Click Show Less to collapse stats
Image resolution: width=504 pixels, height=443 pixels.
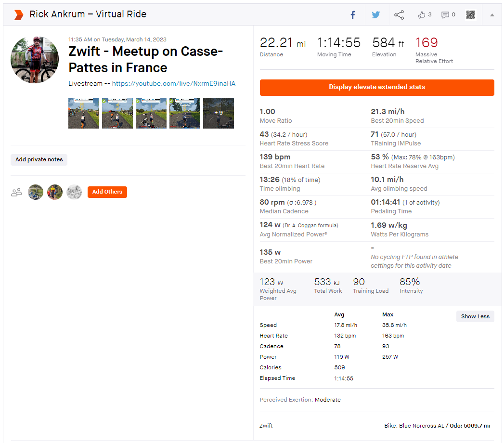tap(475, 316)
